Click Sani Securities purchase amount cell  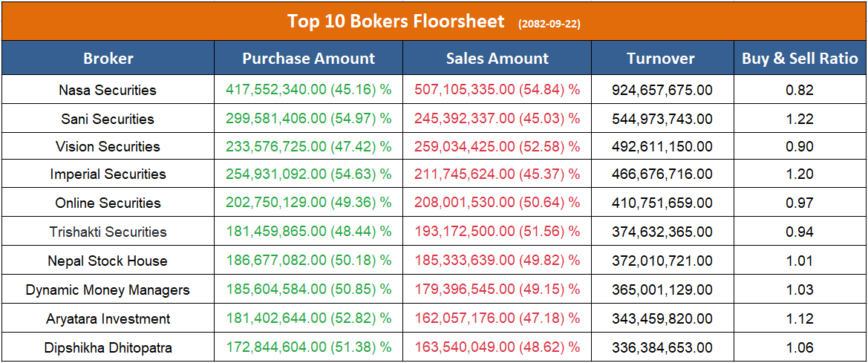[309, 119]
